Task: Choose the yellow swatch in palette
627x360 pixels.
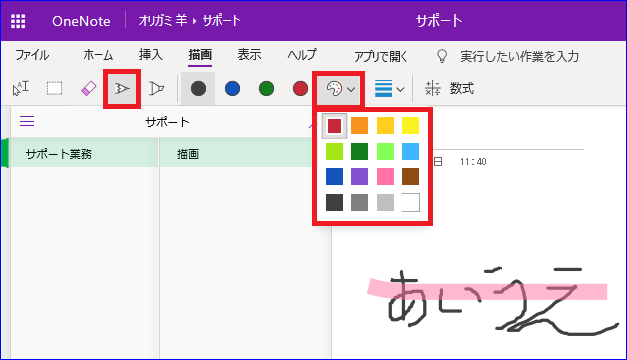Action: [411, 126]
